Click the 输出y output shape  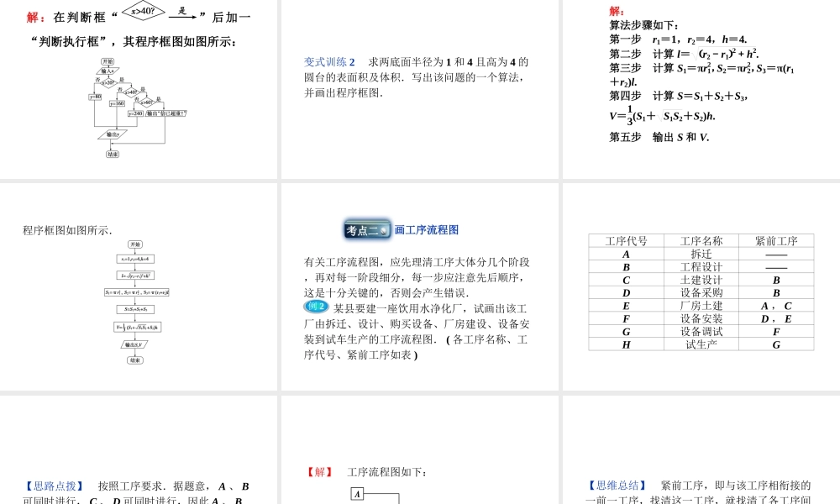pyautogui.click(x=113, y=134)
